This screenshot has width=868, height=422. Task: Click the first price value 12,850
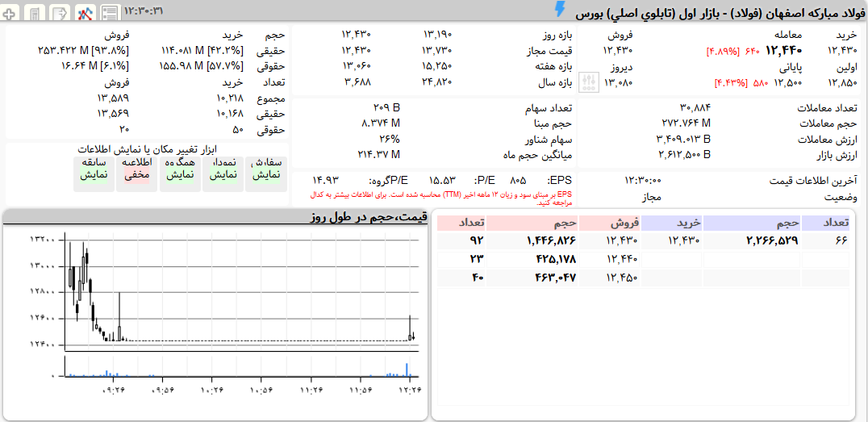tap(842, 83)
